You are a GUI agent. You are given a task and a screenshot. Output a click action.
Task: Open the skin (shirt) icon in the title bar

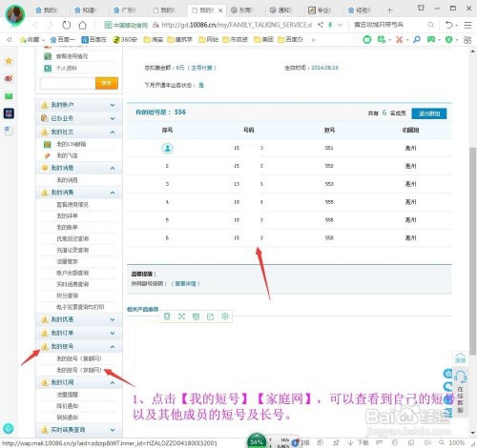[x=421, y=8]
